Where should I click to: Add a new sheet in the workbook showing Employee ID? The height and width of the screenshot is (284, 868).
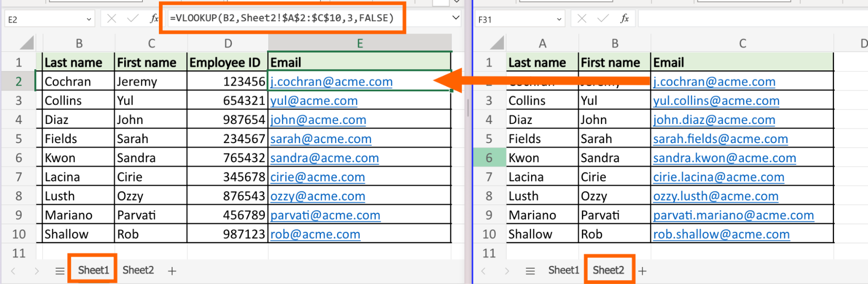click(172, 271)
